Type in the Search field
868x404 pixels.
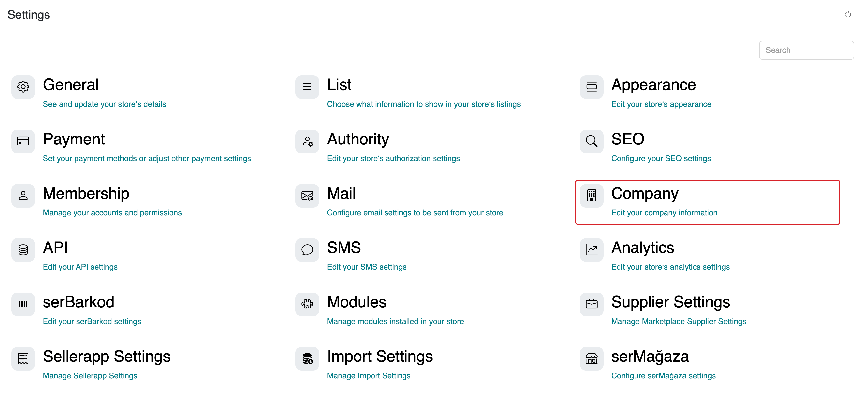[806, 50]
